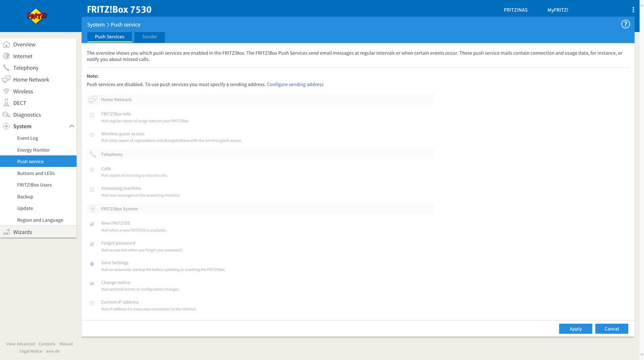Click the DECT phone icon
644x360 pixels.
coord(7,103)
